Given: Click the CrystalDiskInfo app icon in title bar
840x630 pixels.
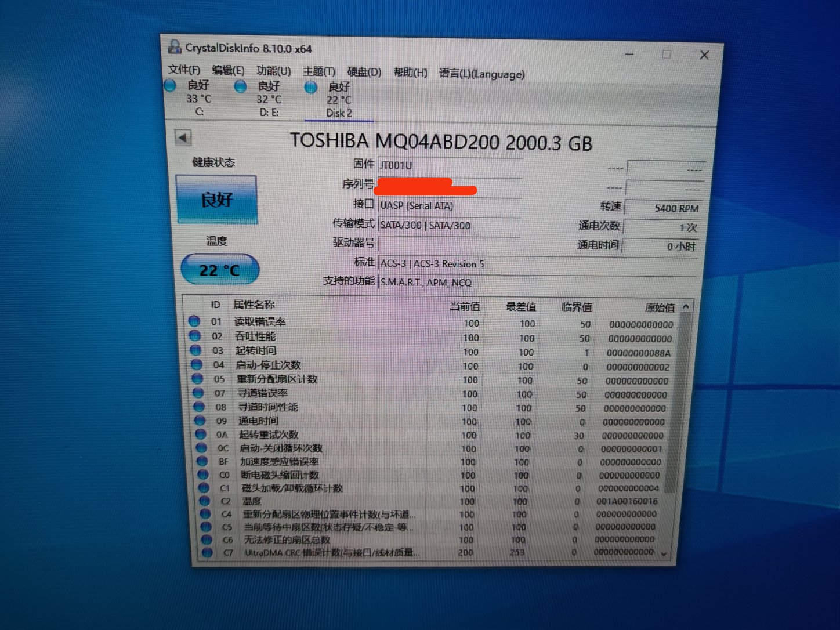Looking at the screenshot, I should tap(174, 46).
